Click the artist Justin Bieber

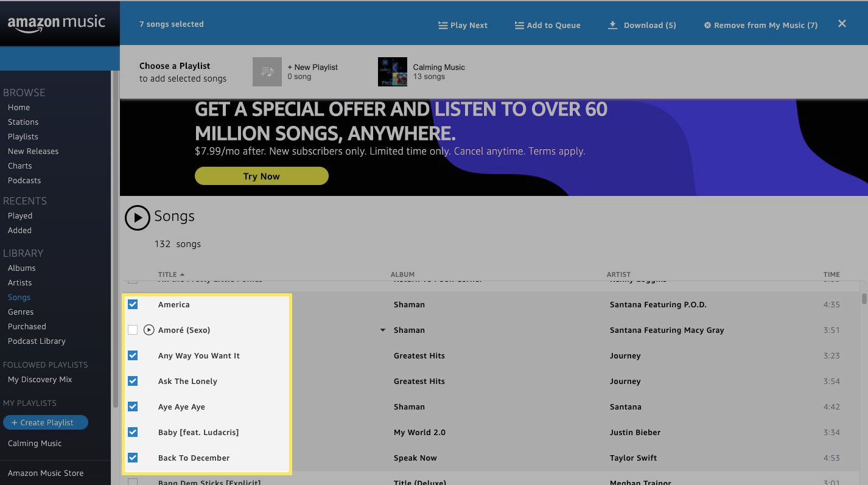pos(635,432)
